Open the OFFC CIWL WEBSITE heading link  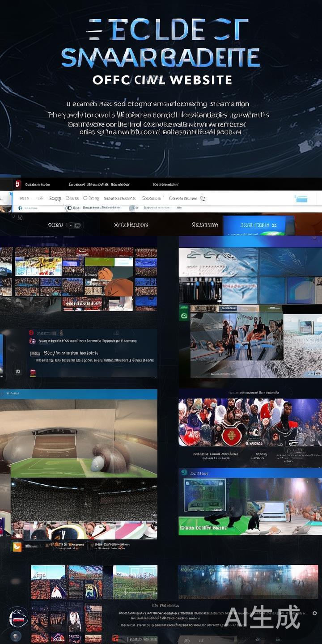(162, 80)
